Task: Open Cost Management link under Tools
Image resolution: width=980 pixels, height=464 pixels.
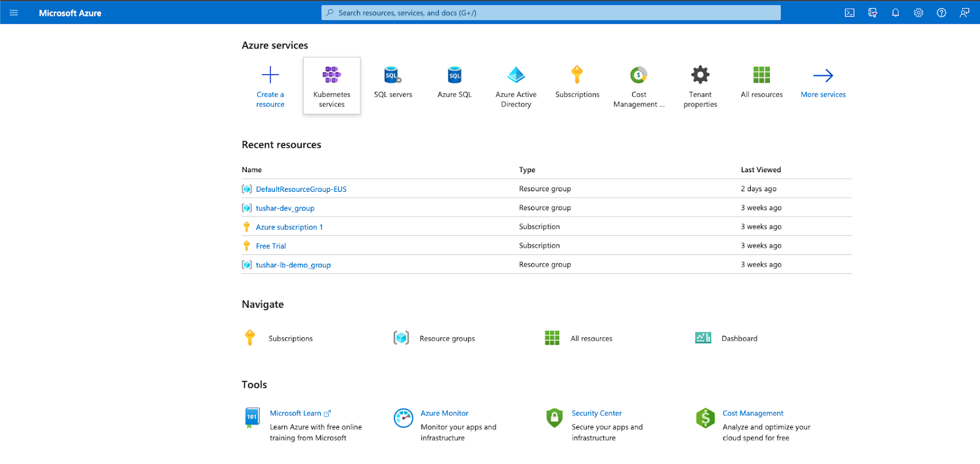Action: [753, 414]
